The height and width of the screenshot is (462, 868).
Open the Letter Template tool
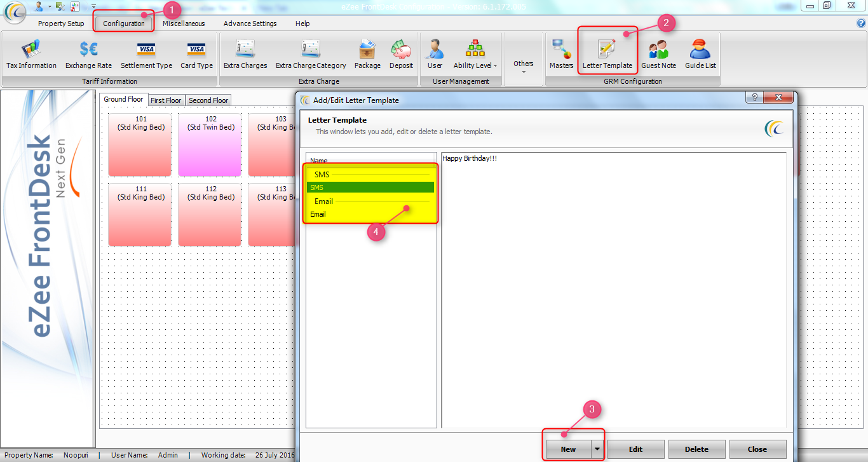pyautogui.click(x=607, y=55)
